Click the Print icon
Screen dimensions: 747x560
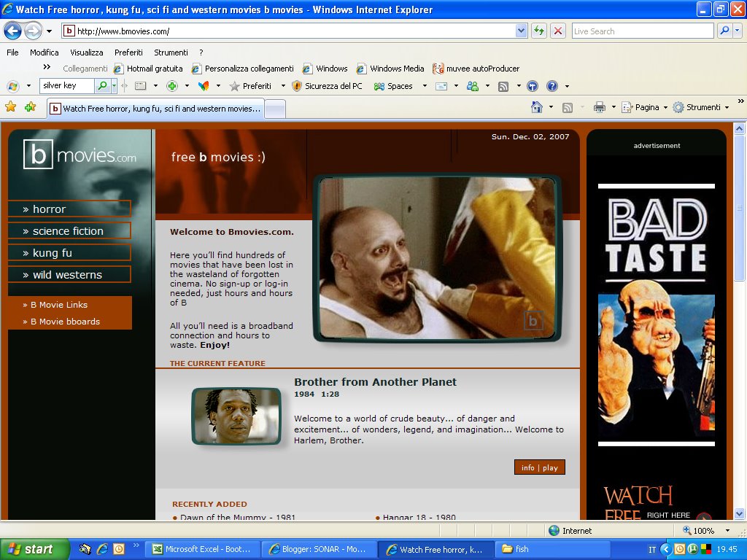[x=600, y=107]
